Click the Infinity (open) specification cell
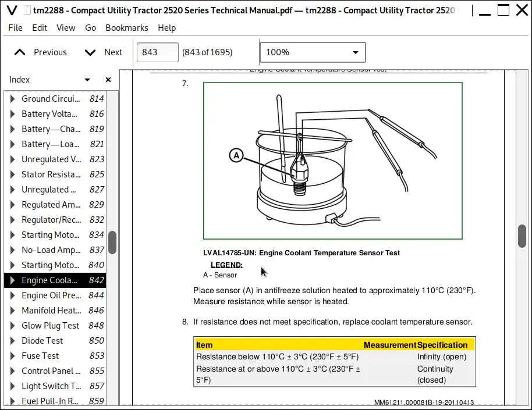 click(442, 356)
